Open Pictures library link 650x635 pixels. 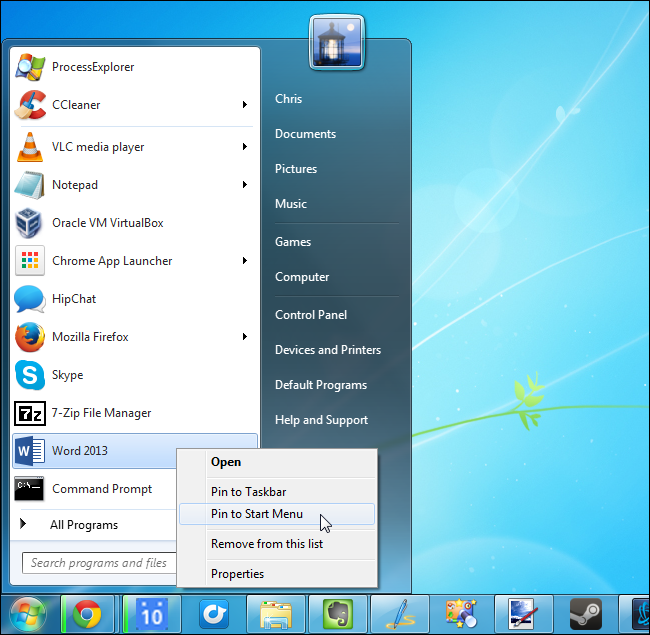pos(296,169)
